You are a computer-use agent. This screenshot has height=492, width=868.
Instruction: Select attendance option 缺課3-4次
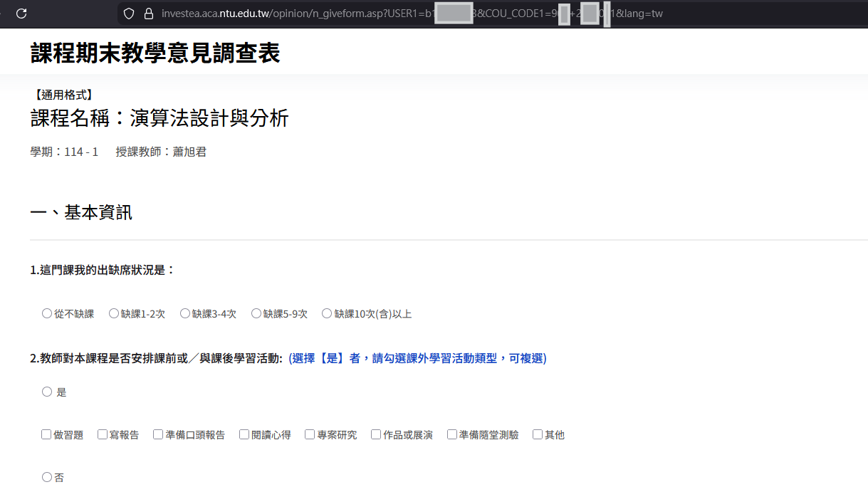[x=185, y=313]
